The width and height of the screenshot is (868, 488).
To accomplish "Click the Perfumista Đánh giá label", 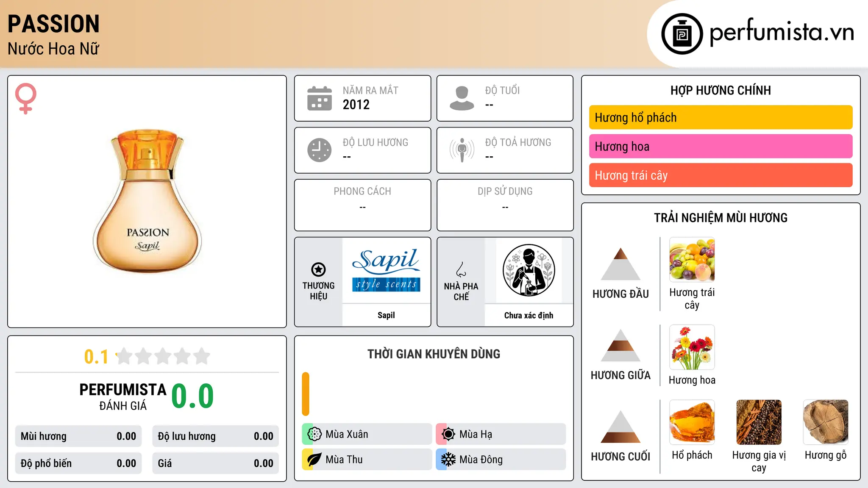I will [123, 396].
